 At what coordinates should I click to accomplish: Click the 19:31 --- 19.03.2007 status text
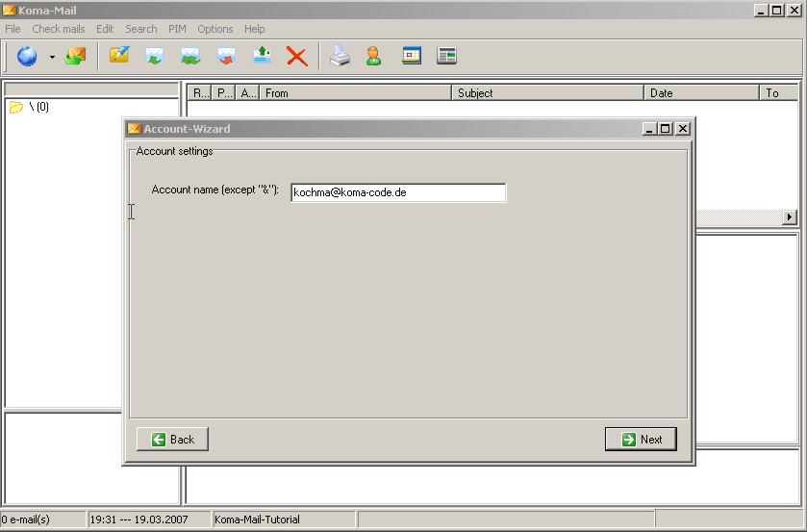click(139, 519)
